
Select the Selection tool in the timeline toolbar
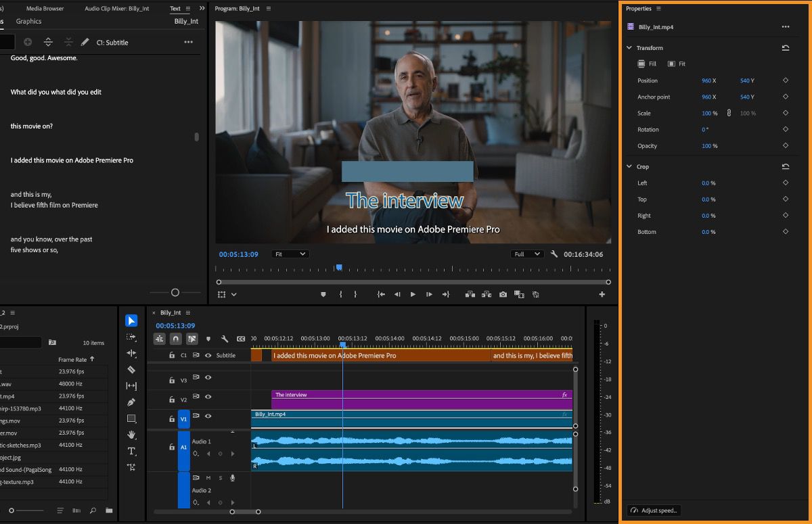pyautogui.click(x=131, y=320)
